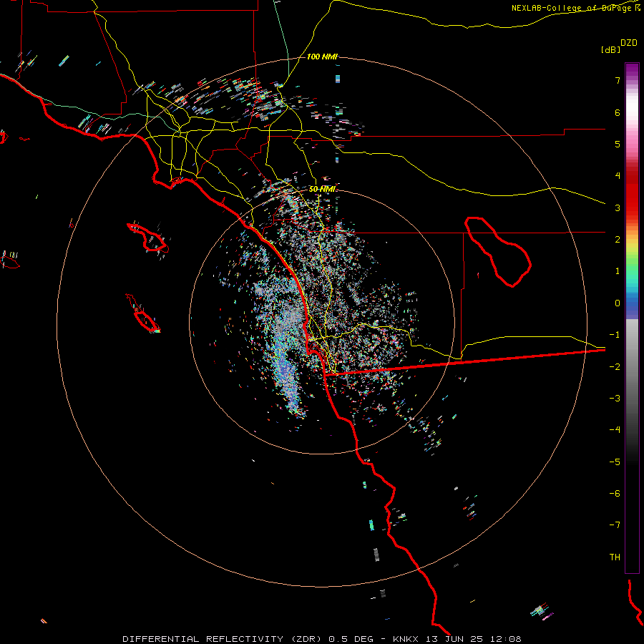This screenshot has height=644, width=644.
Task: Click the 50 NMI range ring label
Action: pyautogui.click(x=322, y=189)
